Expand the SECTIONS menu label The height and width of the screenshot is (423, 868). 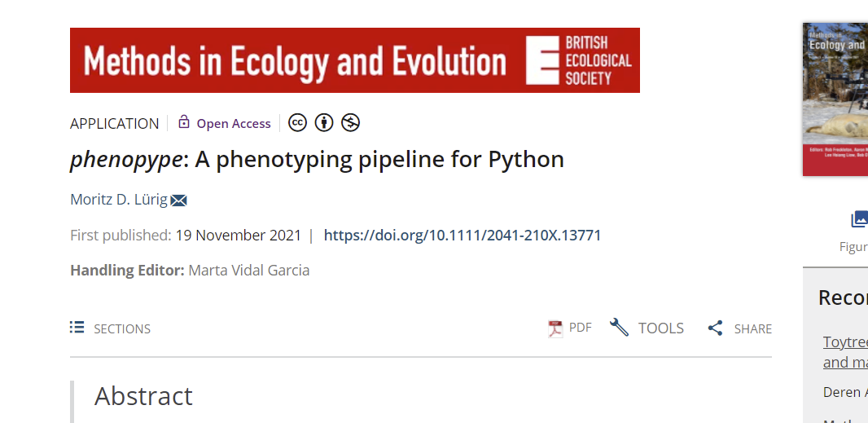[122, 328]
